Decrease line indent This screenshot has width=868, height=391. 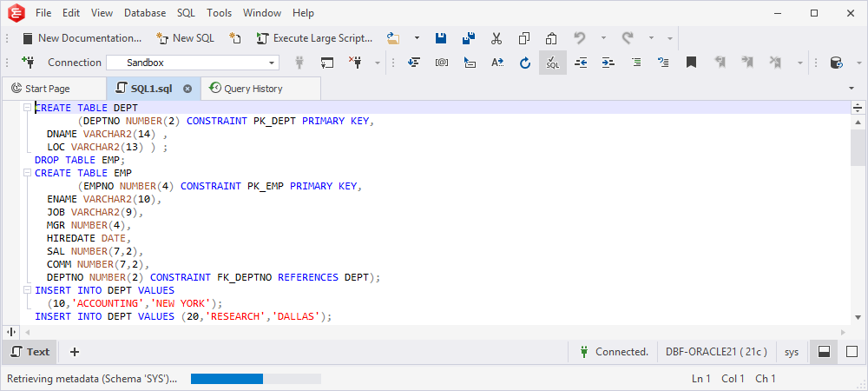click(581, 63)
